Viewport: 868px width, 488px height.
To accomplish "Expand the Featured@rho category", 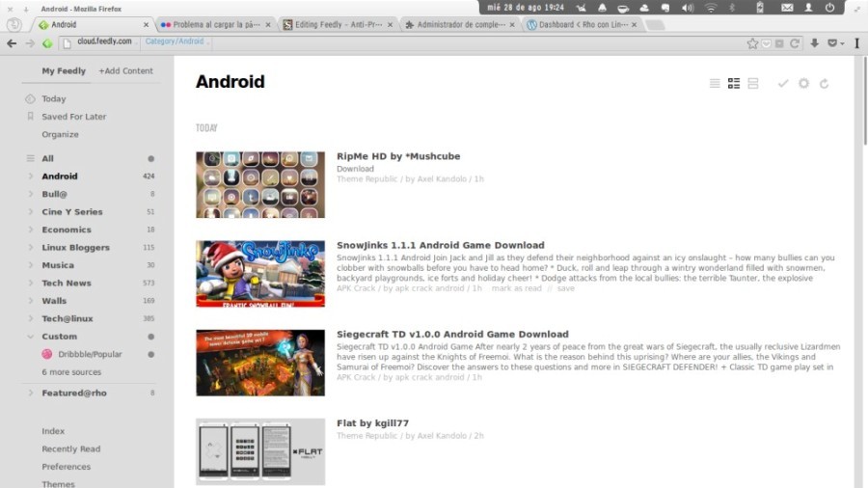I will click(31, 393).
